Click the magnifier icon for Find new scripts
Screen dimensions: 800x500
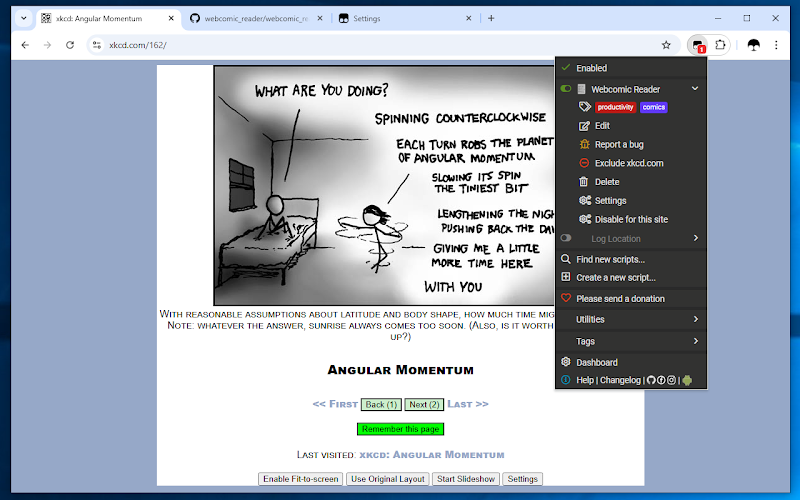[x=565, y=259]
